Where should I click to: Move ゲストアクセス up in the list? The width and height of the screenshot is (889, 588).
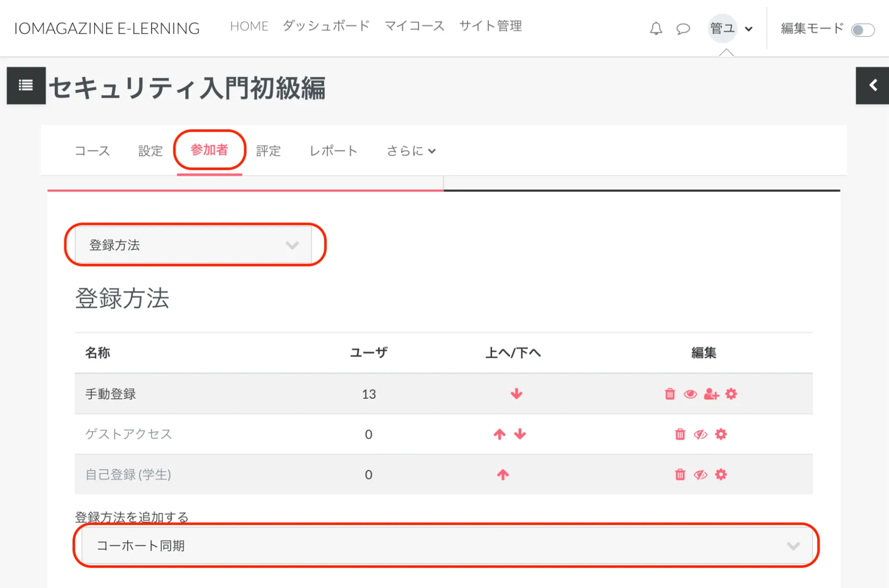pos(499,434)
